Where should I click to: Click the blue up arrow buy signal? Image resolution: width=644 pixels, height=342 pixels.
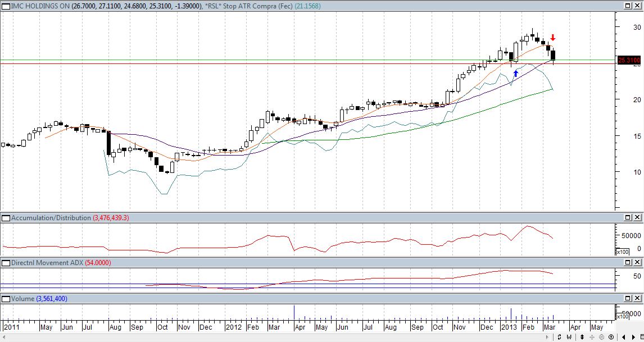pos(515,73)
